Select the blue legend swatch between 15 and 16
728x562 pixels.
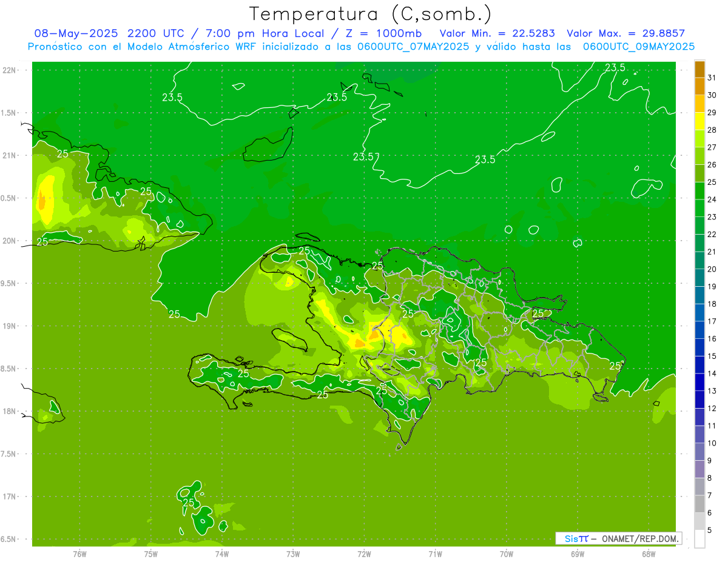point(699,347)
